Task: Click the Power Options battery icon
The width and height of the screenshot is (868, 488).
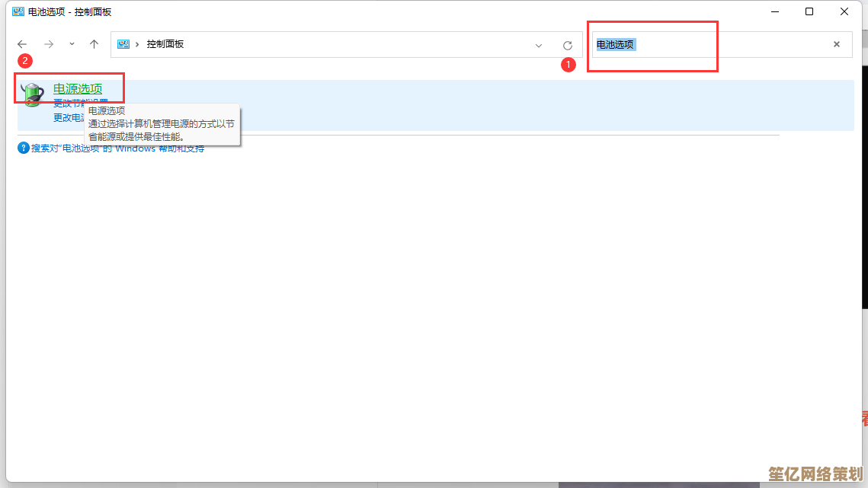Action: tap(33, 93)
